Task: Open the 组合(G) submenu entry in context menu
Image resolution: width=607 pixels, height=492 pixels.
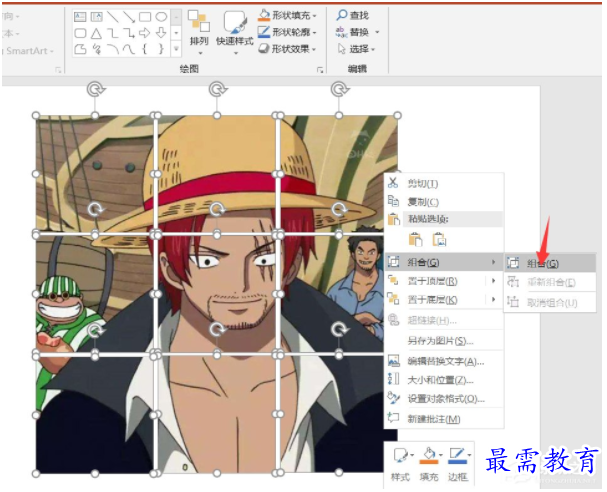Action: point(444,262)
